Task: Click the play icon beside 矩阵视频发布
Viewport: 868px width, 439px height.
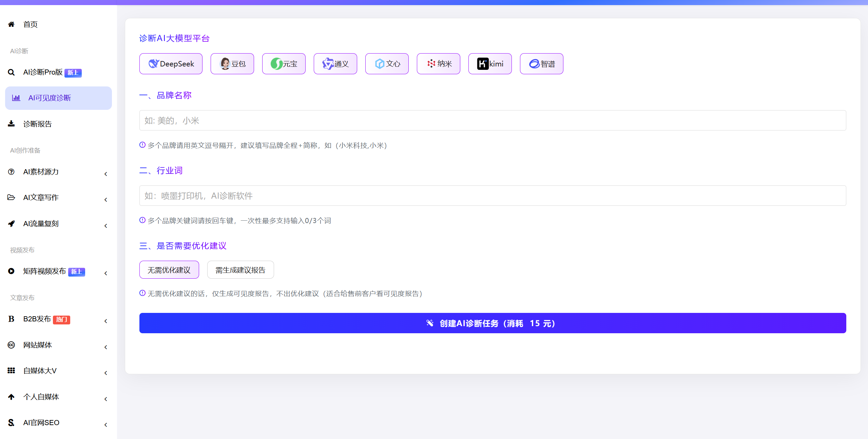Action: (11, 271)
